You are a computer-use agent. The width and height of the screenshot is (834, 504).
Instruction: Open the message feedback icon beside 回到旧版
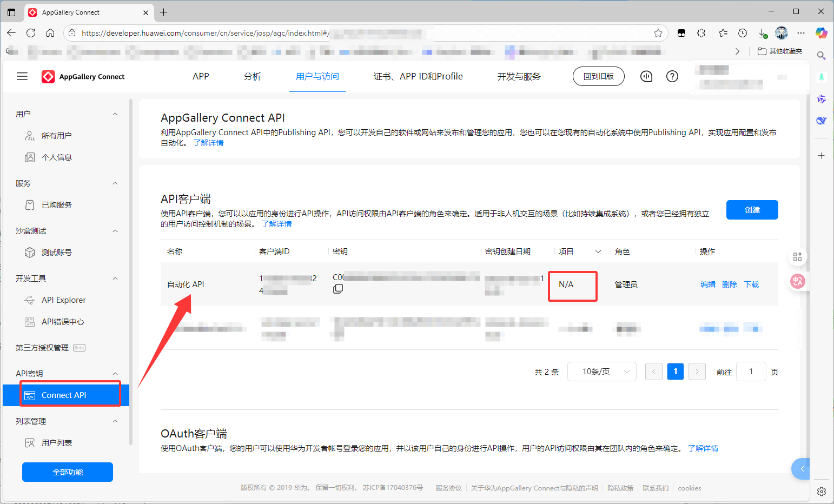pos(646,76)
